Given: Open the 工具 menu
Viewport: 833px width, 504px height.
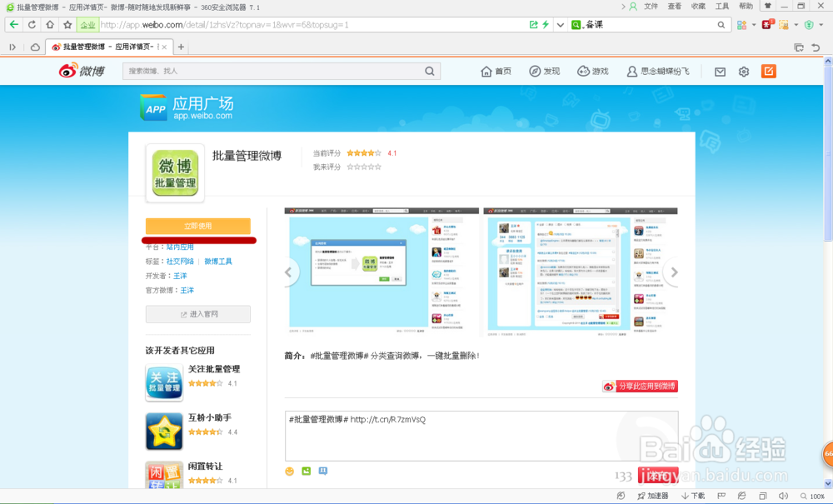Looking at the screenshot, I should click(722, 7).
